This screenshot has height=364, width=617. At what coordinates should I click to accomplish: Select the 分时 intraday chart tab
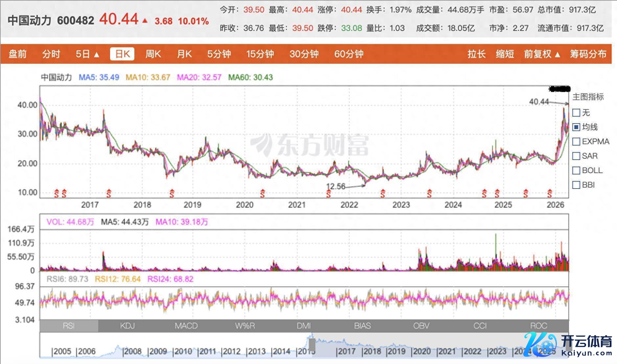[x=51, y=54]
